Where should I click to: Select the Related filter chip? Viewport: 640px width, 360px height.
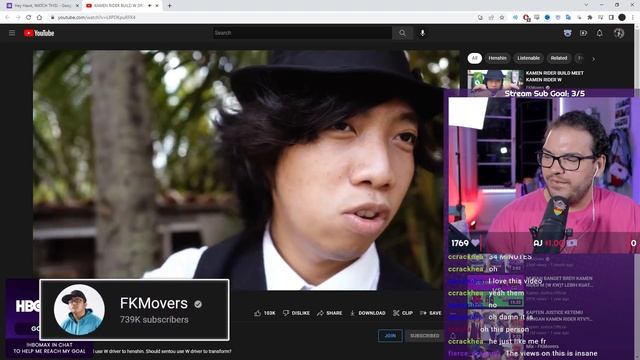[x=559, y=58]
